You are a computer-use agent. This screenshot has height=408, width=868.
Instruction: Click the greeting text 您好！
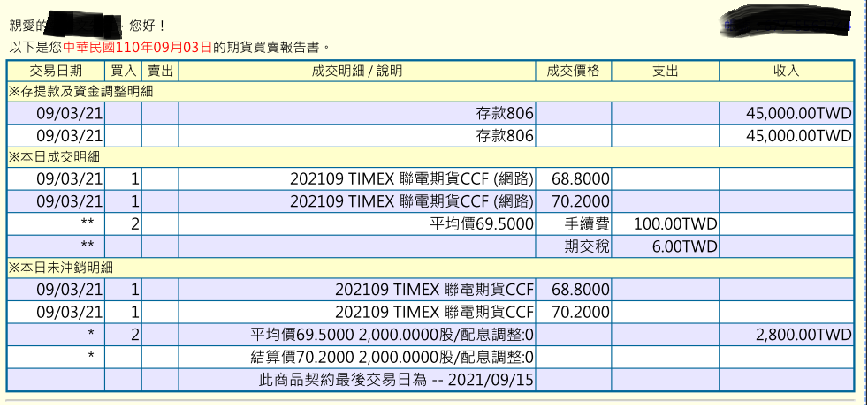coord(147,26)
